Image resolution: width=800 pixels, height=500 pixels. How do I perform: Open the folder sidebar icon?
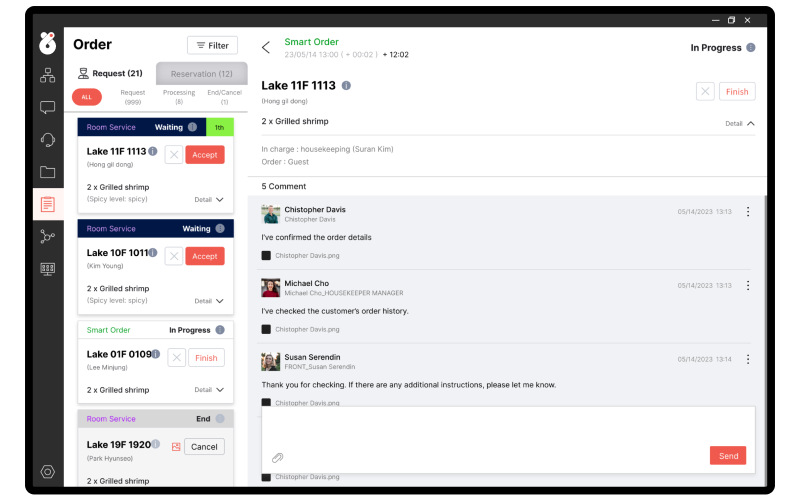click(x=47, y=172)
